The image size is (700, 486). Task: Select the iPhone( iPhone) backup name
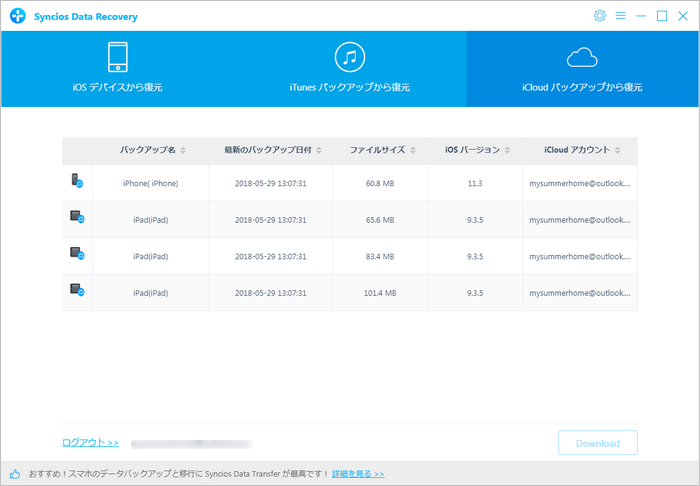pos(150,183)
